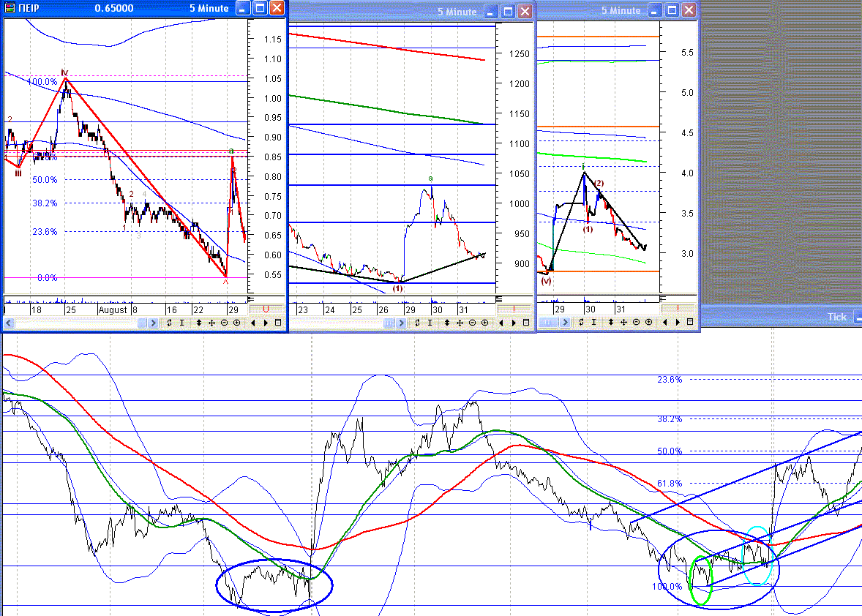The image size is (862, 616).
Task: Maximize the ΠΕΙΡ chart window
Action: click(x=260, y=8)
